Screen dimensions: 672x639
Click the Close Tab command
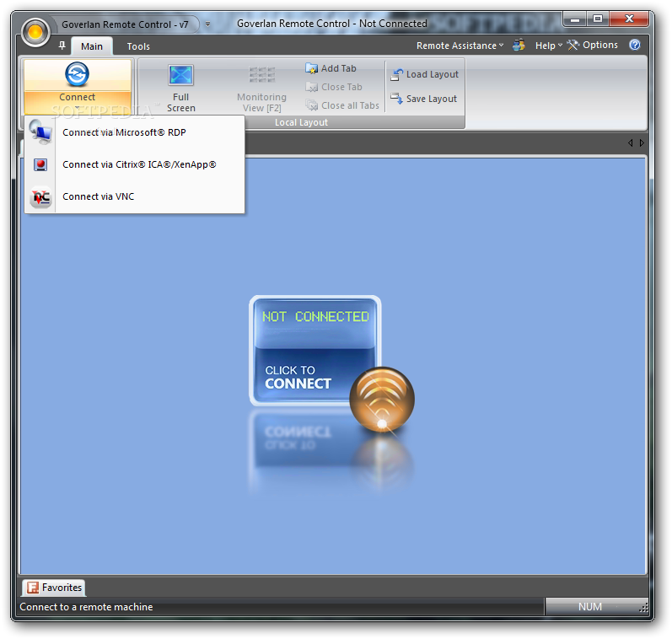click(x=334, y=87)
